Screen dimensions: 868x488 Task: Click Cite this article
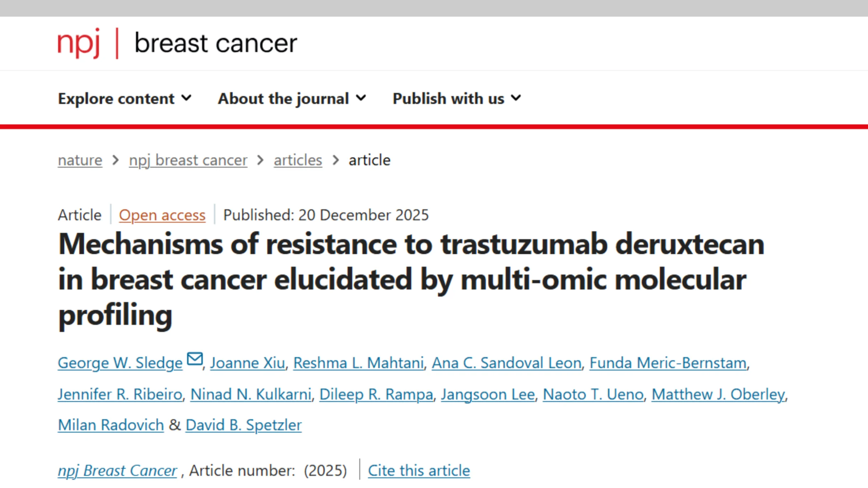pyautogui.click(x=419, y=470)
